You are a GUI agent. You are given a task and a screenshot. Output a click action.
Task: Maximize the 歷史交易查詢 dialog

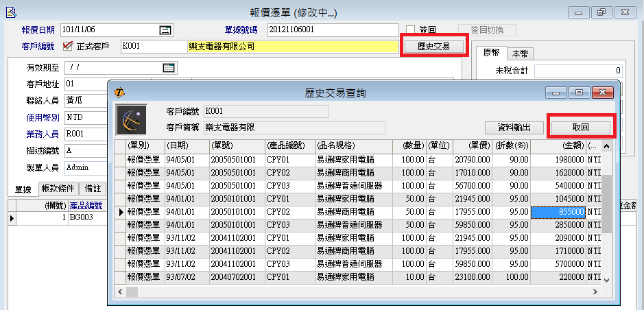pos(579,92)
